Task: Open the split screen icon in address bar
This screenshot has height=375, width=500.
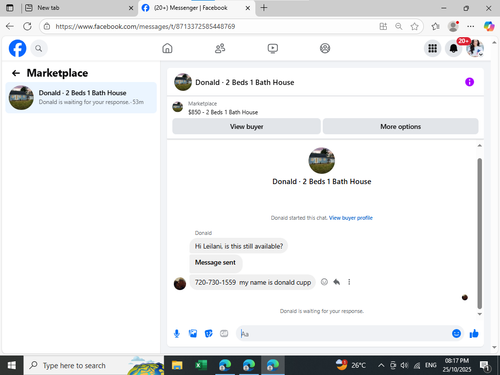Action: coord(383,26)
